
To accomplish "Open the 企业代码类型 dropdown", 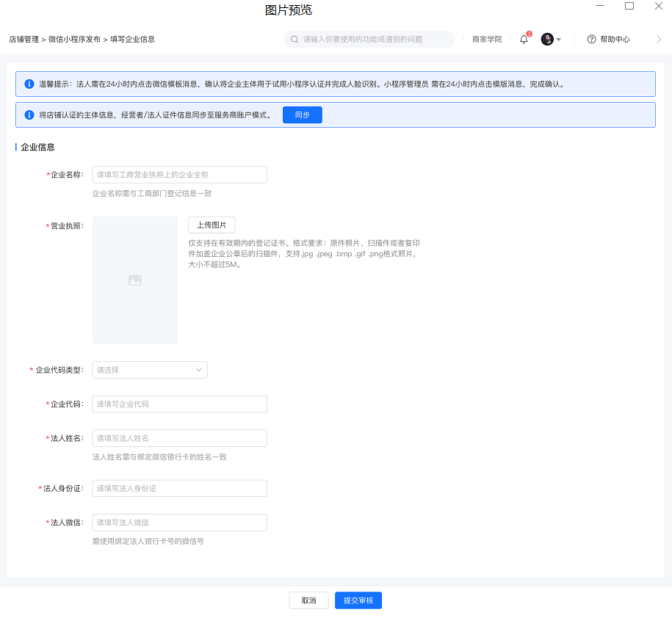I will click(150, 370).
